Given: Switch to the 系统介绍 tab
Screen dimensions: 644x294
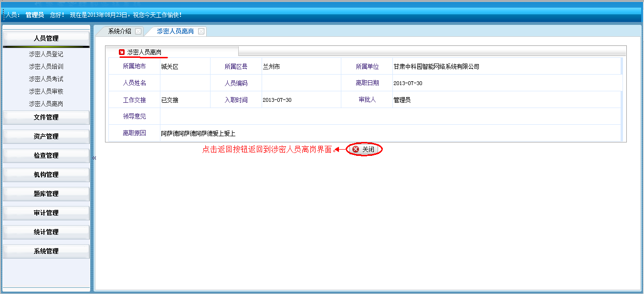Looking at the screenshot, I should coord(120,31).
